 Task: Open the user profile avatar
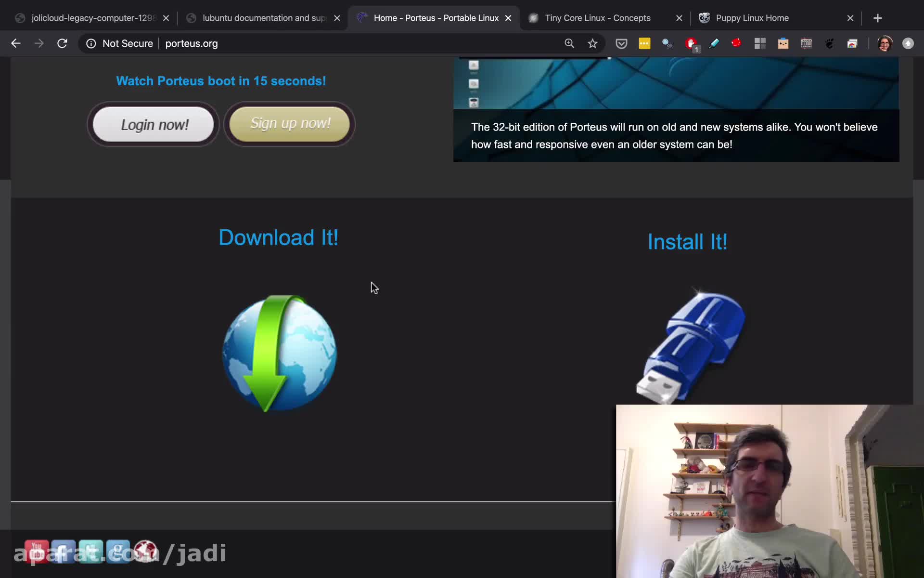(x=885, y=43)
